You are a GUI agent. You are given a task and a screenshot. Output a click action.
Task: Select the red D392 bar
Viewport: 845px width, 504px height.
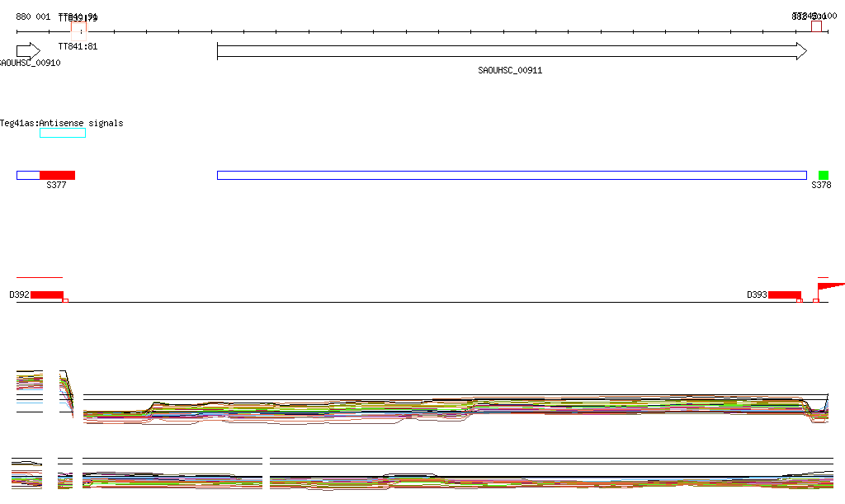[47, 294]
